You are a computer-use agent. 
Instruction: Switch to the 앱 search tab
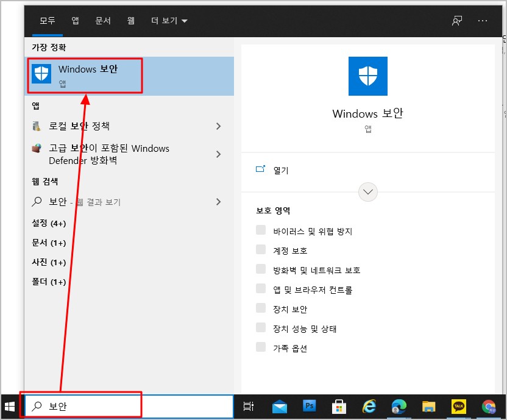click(x=75, y=21)
